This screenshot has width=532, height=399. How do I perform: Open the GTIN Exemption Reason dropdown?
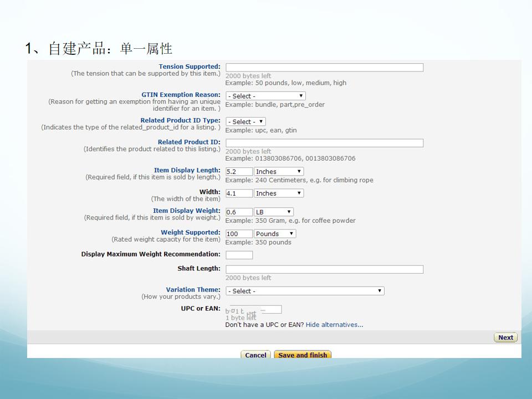(x=265, y=96)
